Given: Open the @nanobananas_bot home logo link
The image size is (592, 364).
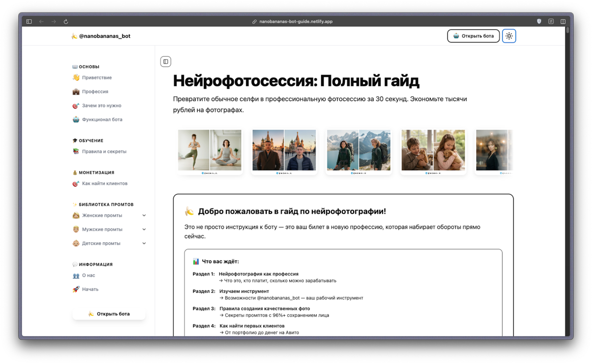Looking at the screenshot, I should pos(101,36).
